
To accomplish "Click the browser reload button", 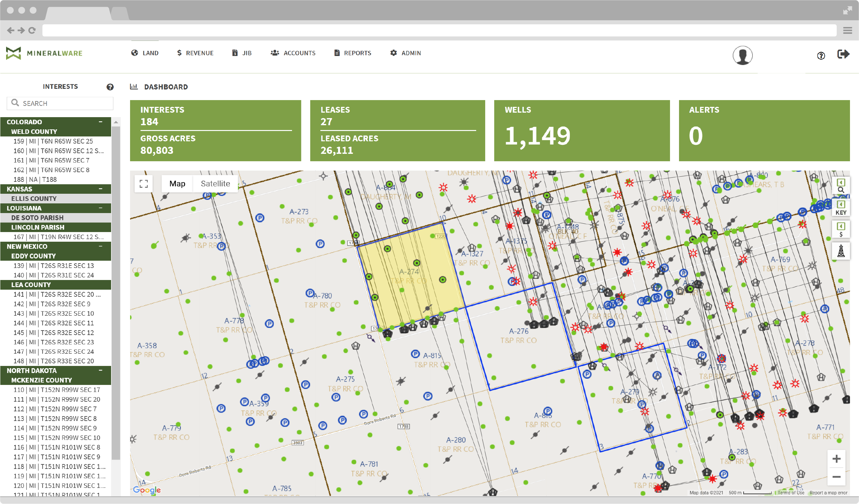I will pos(32,30).
